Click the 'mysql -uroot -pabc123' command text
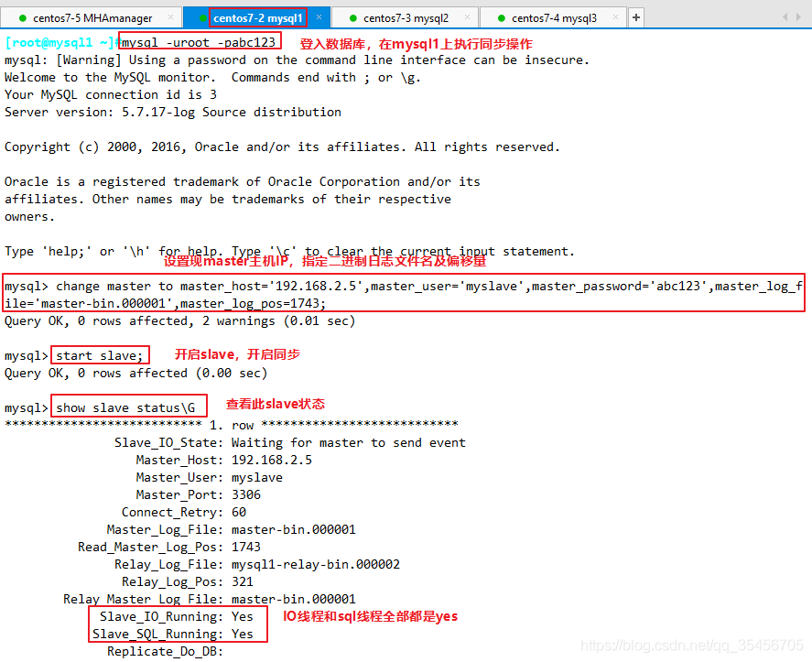 point(199,42)
